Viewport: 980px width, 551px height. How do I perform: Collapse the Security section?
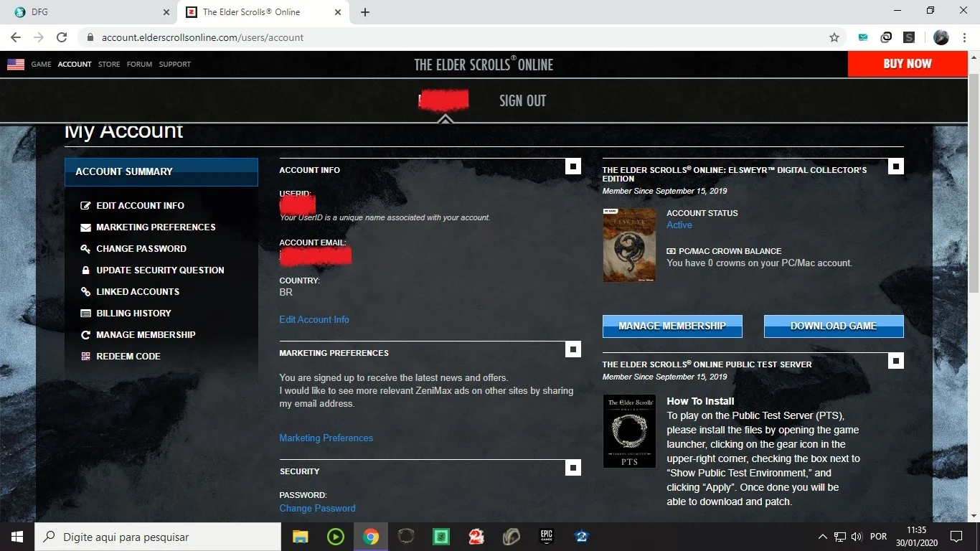(x=573, y=468)
